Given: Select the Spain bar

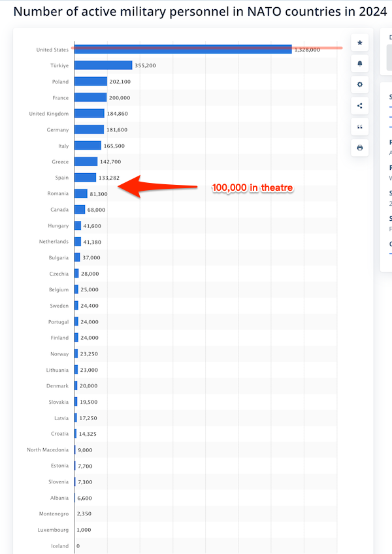Looking at the screenshot, I should click(x=85, y=178).
